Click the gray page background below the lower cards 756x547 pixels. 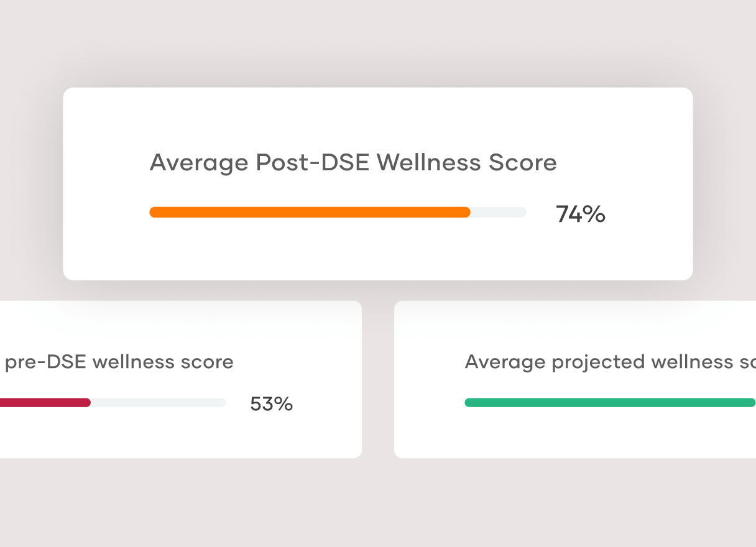coord(378,503)
